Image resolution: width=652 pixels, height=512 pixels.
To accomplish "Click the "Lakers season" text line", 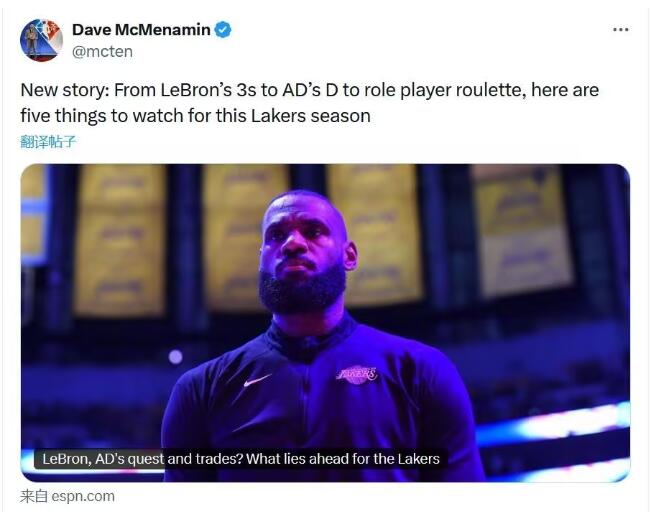I will 195,116.
